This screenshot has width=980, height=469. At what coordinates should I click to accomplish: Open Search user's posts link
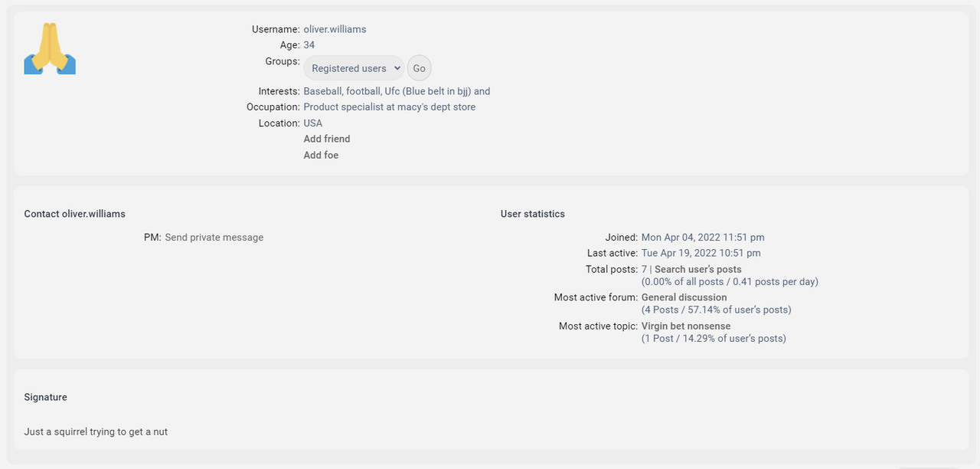click(x=697, y=269)
